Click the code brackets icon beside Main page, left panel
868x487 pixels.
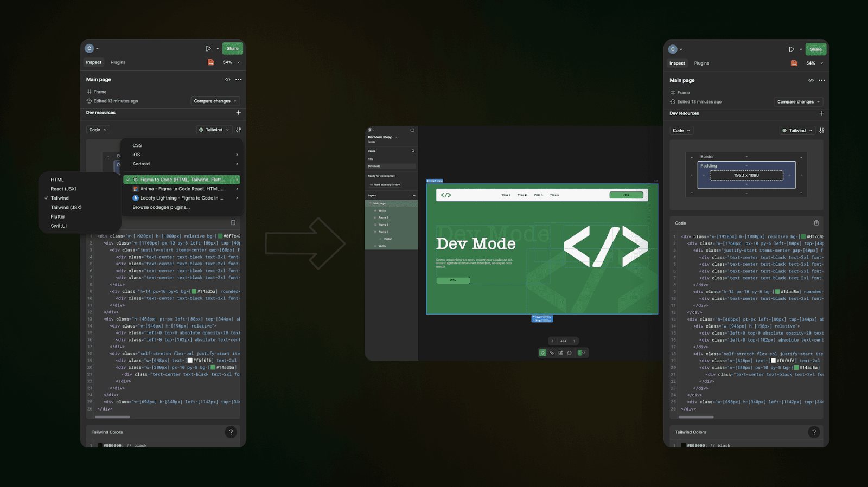(x=228, y=80)
